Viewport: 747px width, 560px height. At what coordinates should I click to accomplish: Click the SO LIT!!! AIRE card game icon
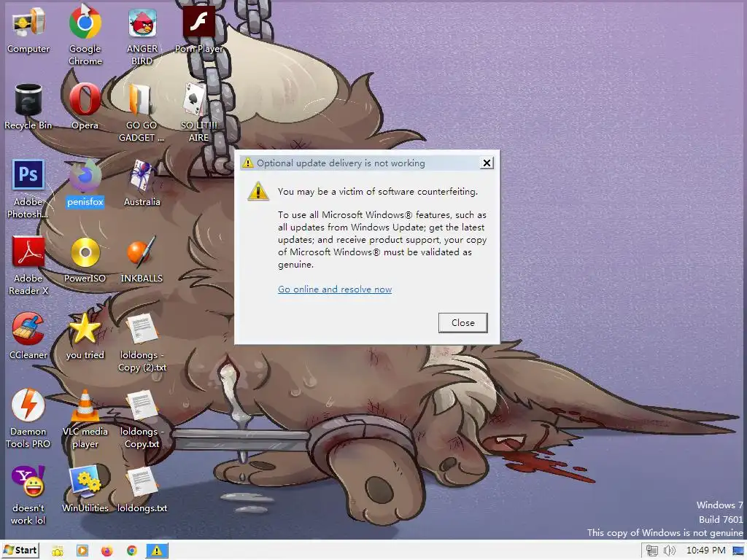point(198,113)
